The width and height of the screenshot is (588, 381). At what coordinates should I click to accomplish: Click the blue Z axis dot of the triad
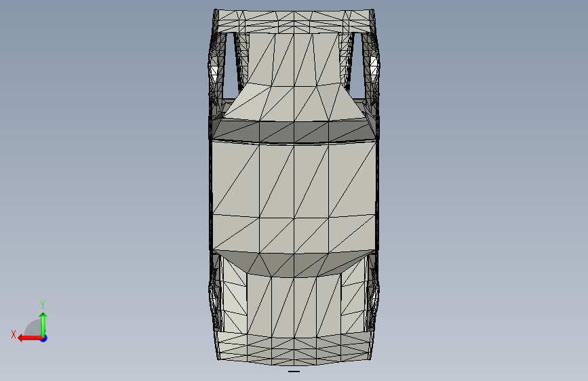pyautogui.click(x=44, y=338)
